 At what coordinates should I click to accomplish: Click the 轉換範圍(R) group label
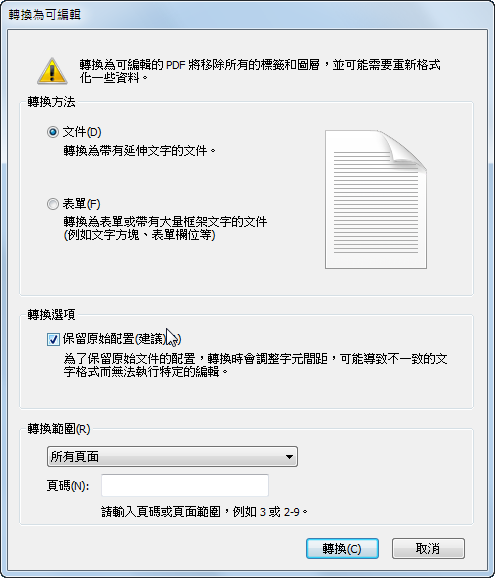coord(59,429)
